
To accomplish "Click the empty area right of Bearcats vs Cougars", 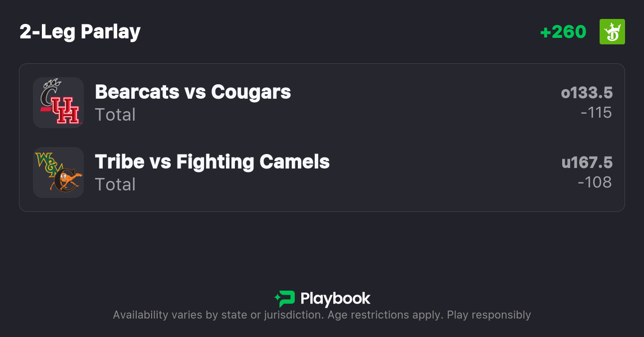I will pos(424,102).
